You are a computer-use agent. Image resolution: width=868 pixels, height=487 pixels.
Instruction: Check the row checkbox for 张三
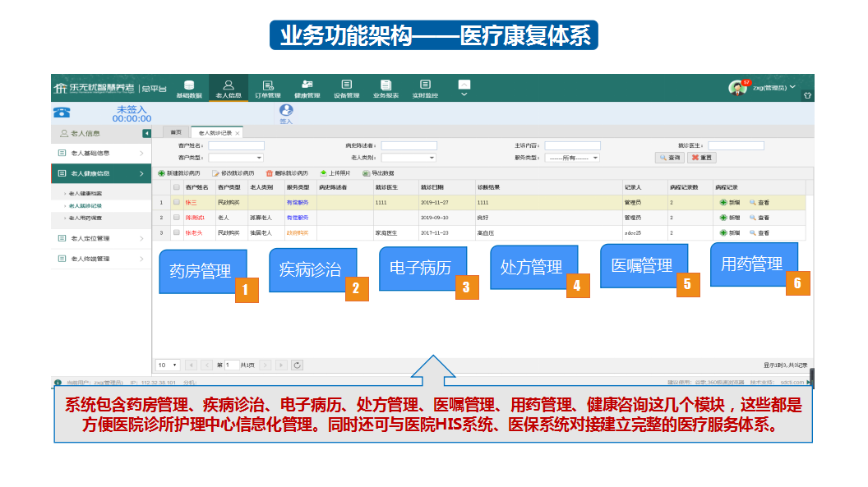(177, 202)
